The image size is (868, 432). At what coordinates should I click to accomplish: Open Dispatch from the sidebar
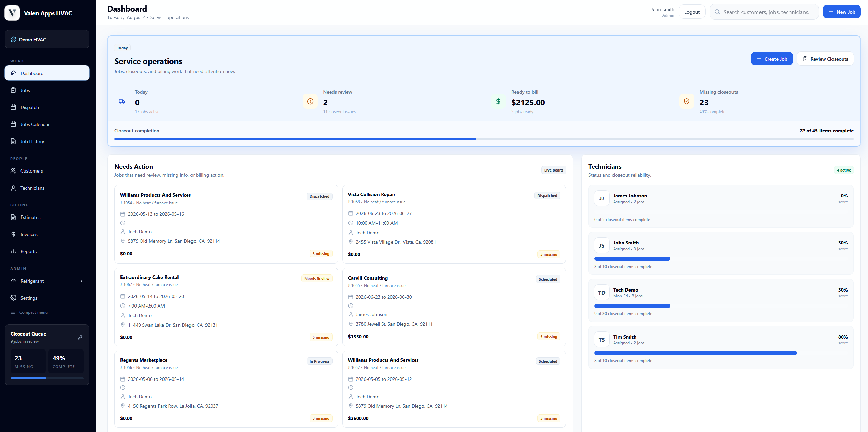(x=47, y=107)
